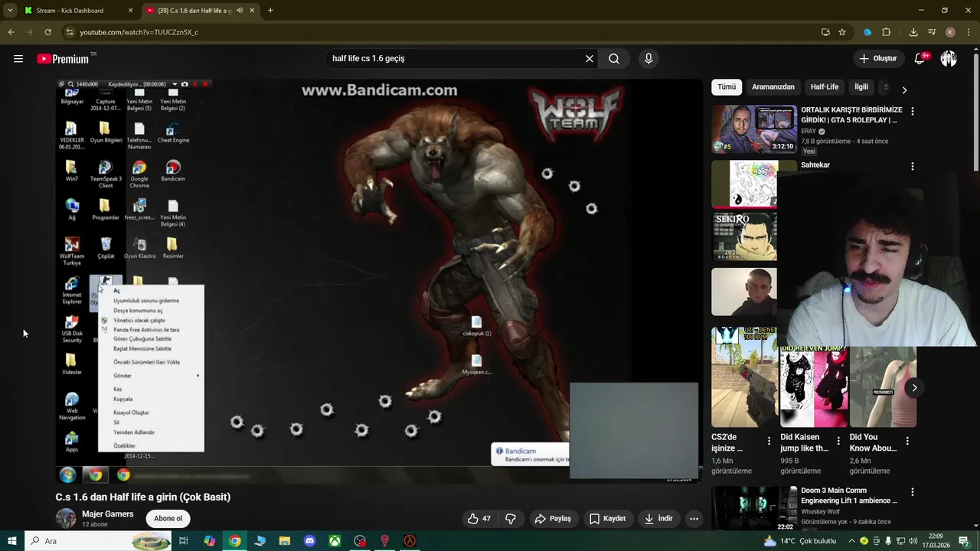The width and height of the screenshot is (980, 551).
Task: Open options for Sahtekar video
Action: pyautogui.click(x=912, y=166)
